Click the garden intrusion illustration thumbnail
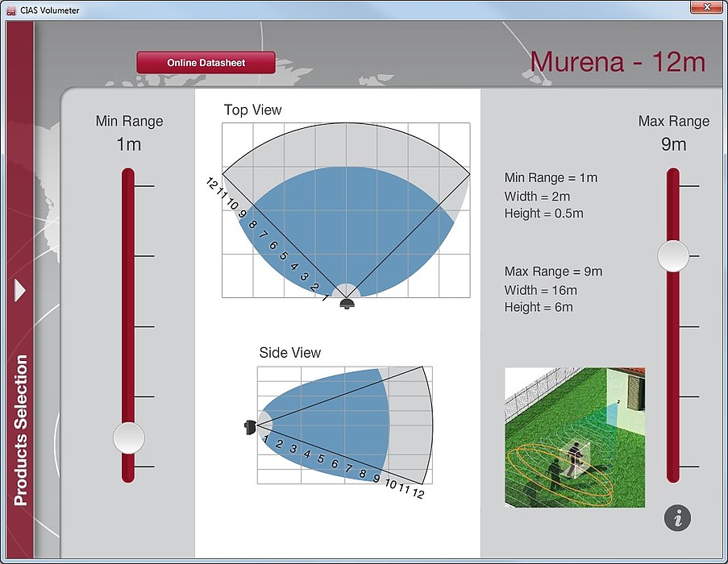 tap(575, 438)
